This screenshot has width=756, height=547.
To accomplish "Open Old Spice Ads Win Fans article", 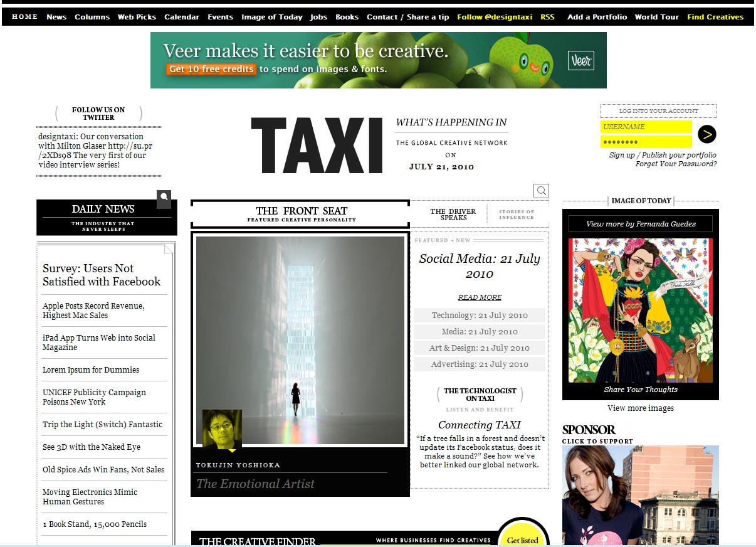I will coord(103,469).
